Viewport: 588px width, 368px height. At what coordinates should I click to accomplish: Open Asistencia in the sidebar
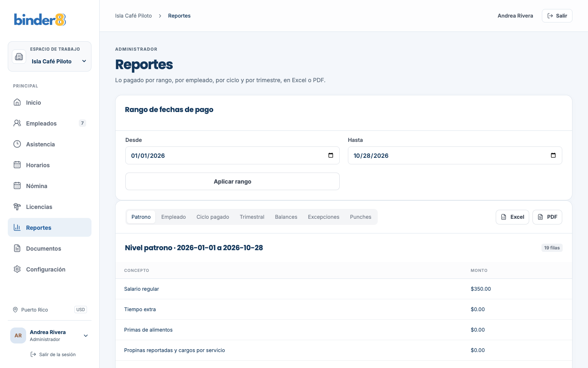[49, 144]
